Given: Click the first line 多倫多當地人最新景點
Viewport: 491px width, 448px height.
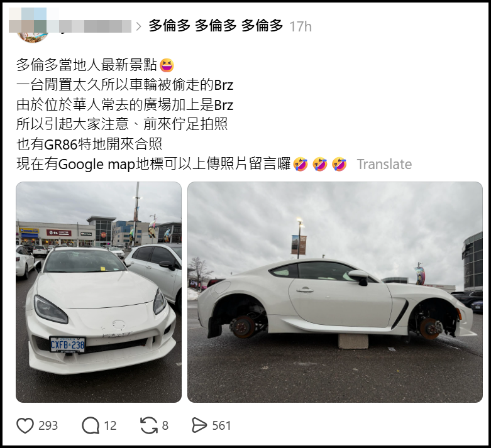Looking at the screenshot, I should coord(86,65).
